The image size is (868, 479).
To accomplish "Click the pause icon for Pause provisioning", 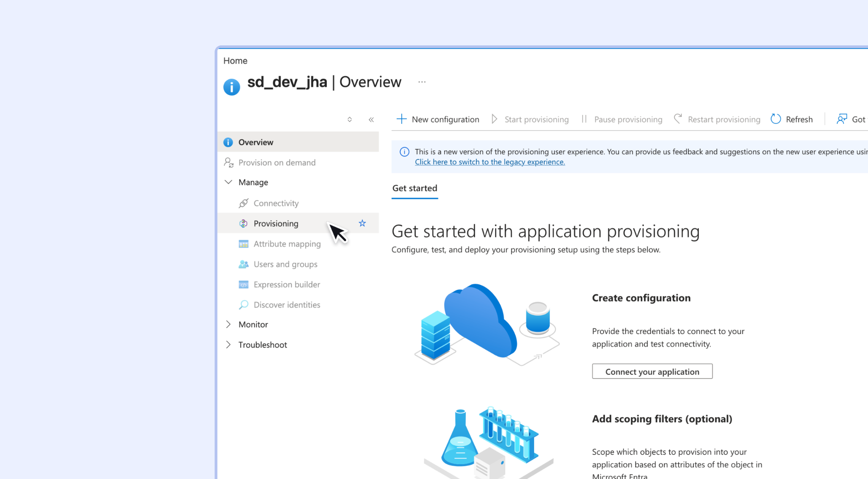I will (584, 119).
